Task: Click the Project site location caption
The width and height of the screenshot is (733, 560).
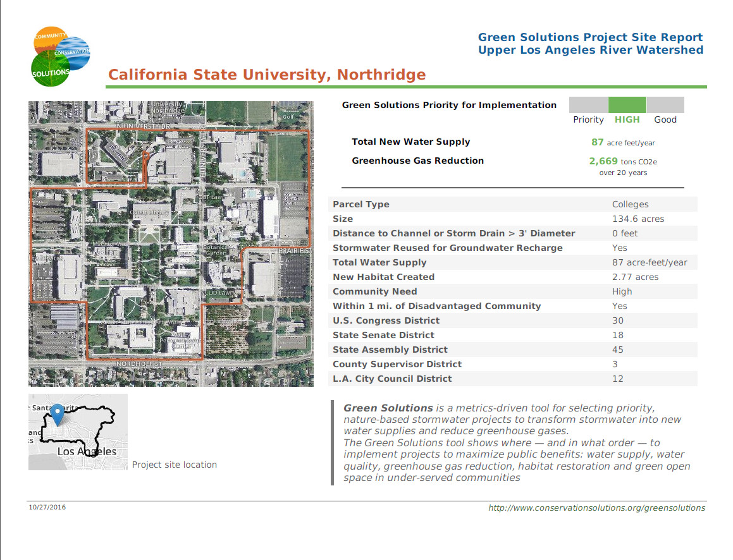Action: tap(175, 465)
